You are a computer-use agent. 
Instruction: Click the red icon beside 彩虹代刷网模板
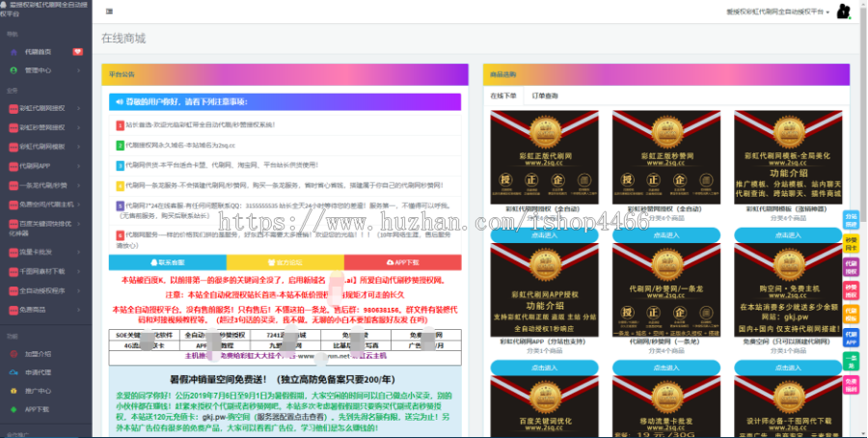click(14, 147)
